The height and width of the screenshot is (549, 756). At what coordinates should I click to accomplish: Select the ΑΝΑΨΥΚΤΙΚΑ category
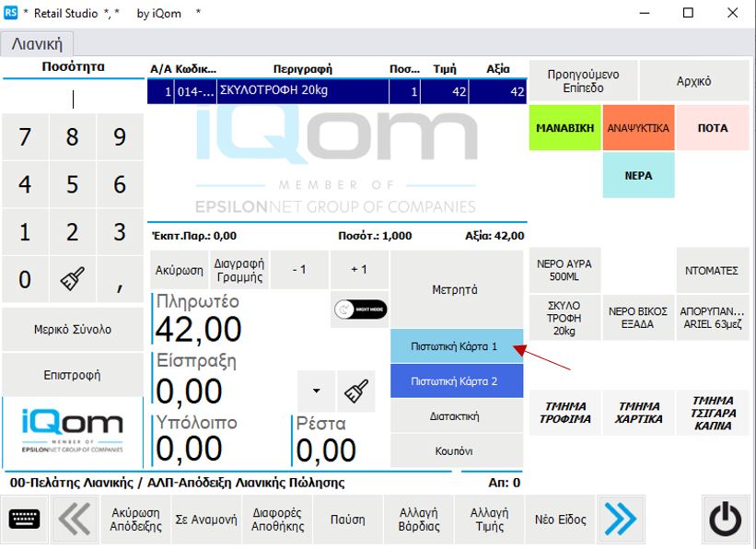tap(638, 128)
